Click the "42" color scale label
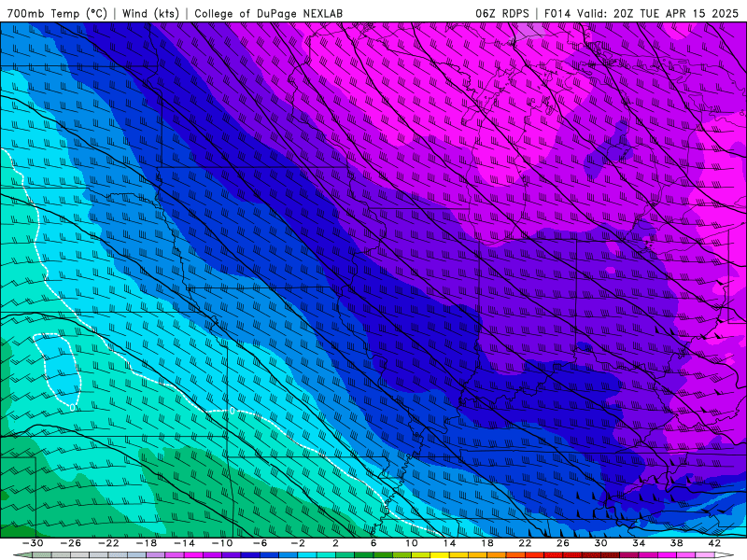The width and height of the screenshot is (747, 560). [714, 543]
